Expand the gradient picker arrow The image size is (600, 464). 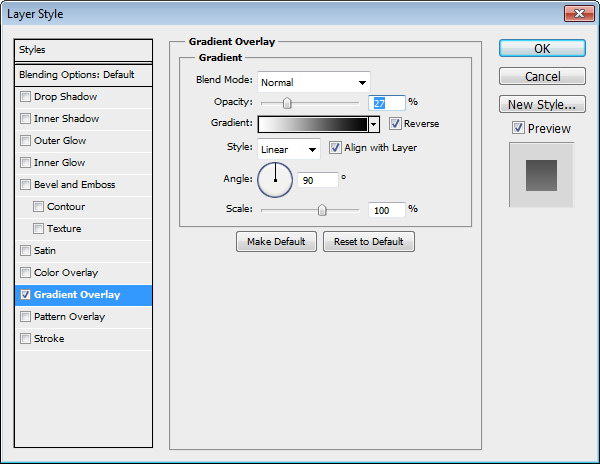click(374, 125)
